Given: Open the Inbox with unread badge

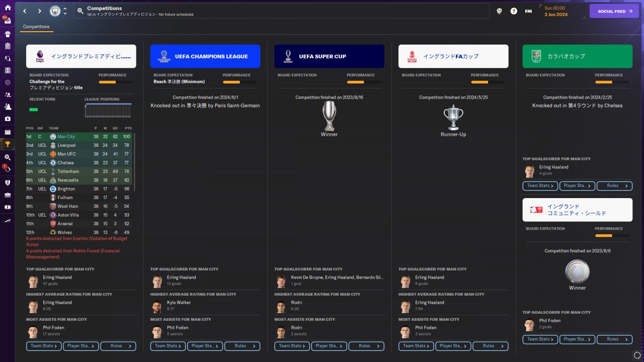Looking at the screenshot, I should tap(8, 21).
